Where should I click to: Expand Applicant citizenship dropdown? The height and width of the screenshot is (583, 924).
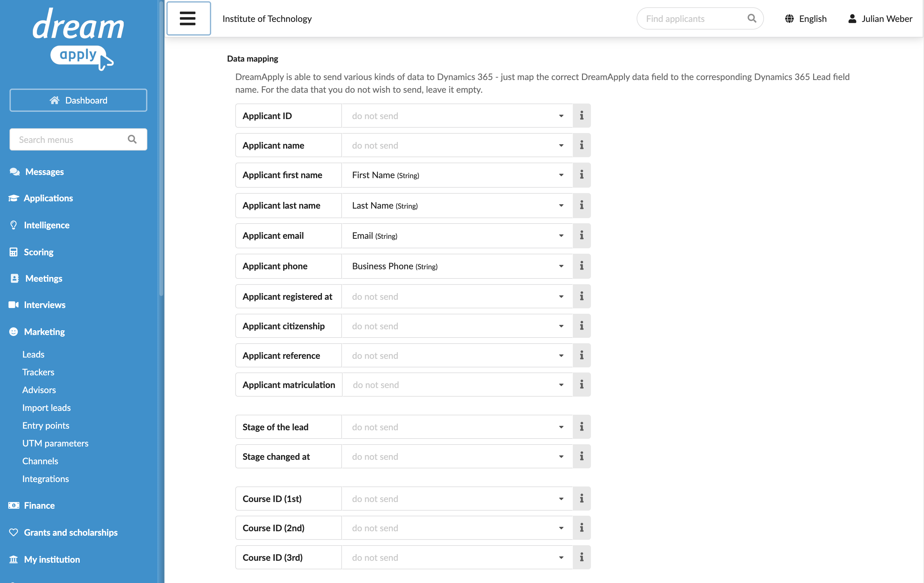(457, 326)
